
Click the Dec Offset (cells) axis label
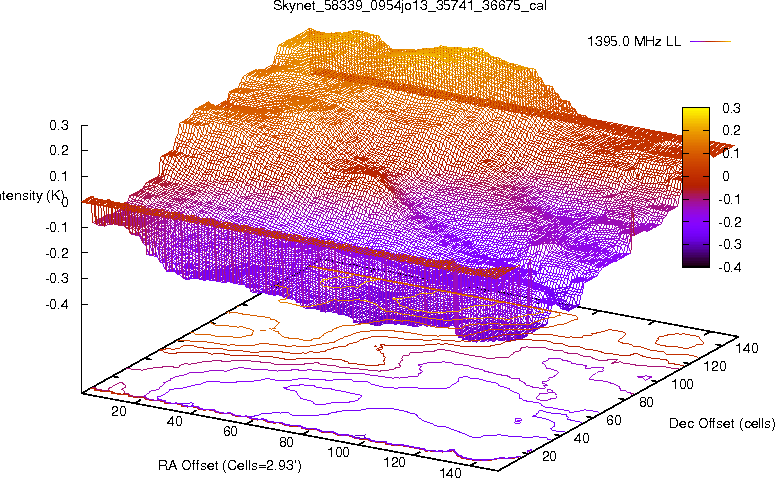tap(722, 423)
